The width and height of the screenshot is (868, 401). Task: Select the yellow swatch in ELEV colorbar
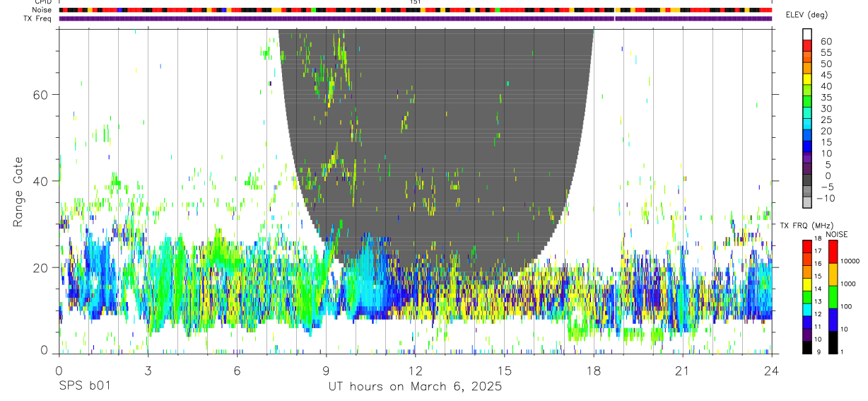[807, 79]
